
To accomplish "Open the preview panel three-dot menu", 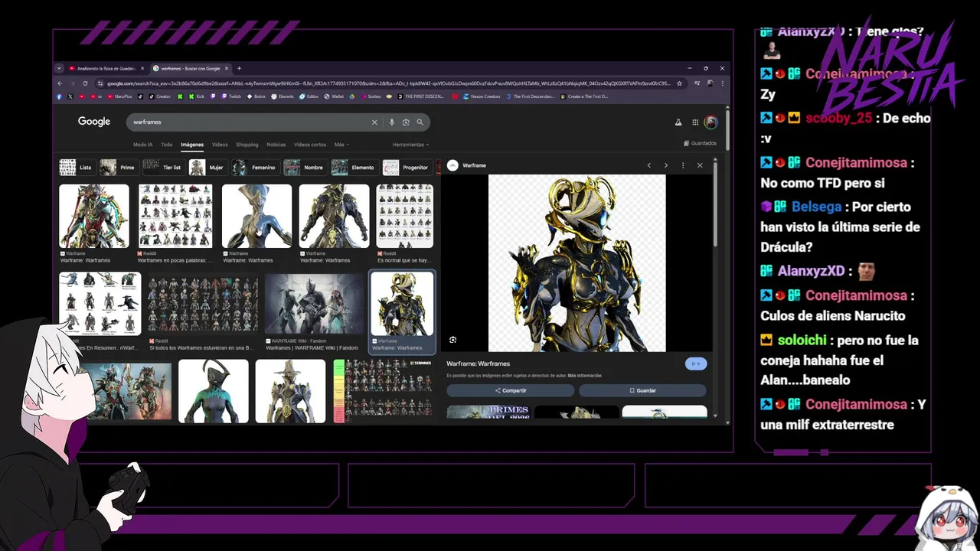I will 683,165.
